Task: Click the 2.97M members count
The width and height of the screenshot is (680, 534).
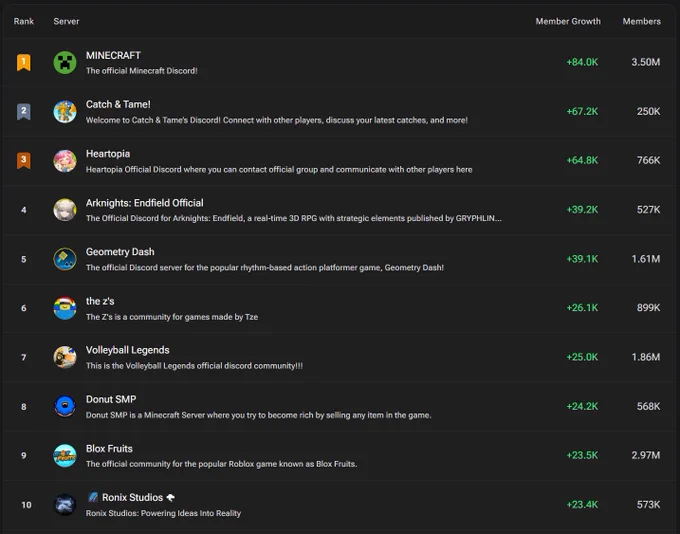Action: pos(646,455)
